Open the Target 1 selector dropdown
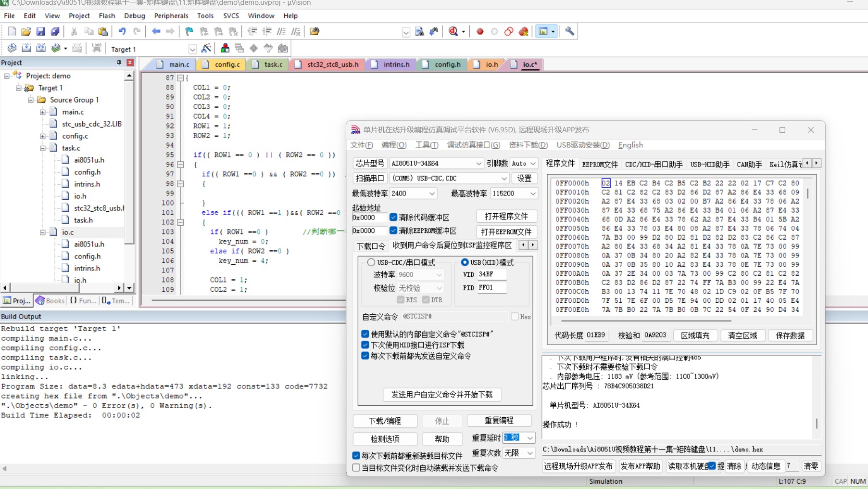The width and height of the screenshot is (868, 489). click(192, 49)
